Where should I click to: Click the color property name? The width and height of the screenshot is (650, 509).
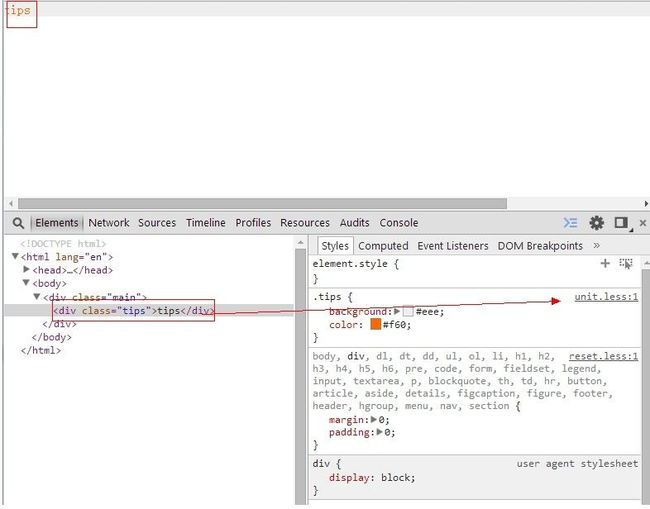point(343,325)
